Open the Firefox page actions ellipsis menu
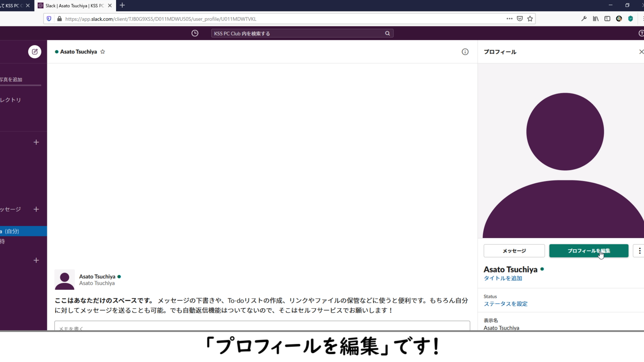Image resolution: width=644 pixels, height=362 pixels. click(509, 19)
